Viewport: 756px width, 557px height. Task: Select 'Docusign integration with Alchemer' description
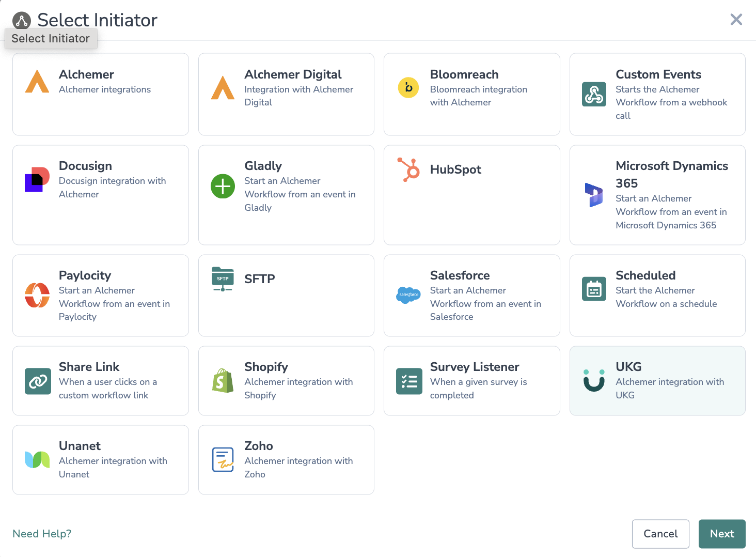click(113, 188)
